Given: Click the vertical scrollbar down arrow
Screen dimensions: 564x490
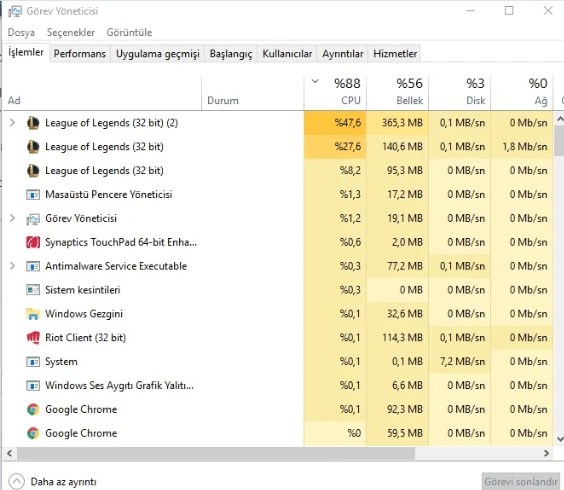Looking at the screenshot, I should click(x=559, y=439).
